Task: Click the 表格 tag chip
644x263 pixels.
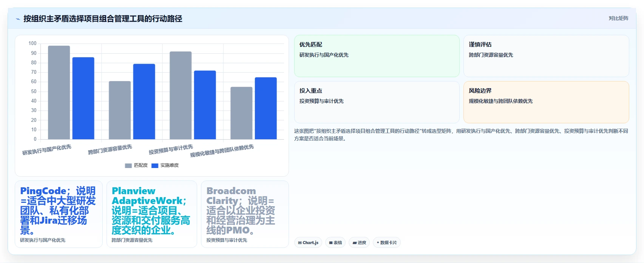Action: [335, 243]
